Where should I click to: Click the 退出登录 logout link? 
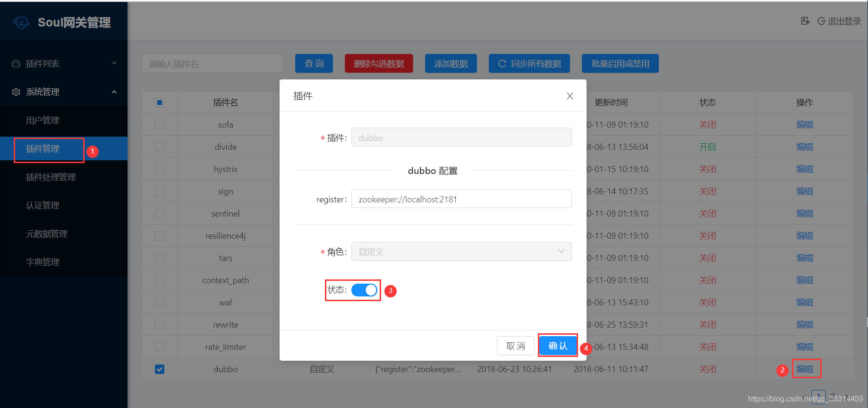[839, 21]
